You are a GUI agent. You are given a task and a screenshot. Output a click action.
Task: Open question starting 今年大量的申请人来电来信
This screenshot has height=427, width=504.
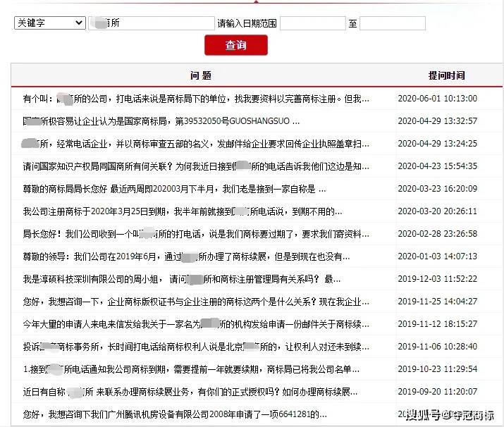(196, 324)
